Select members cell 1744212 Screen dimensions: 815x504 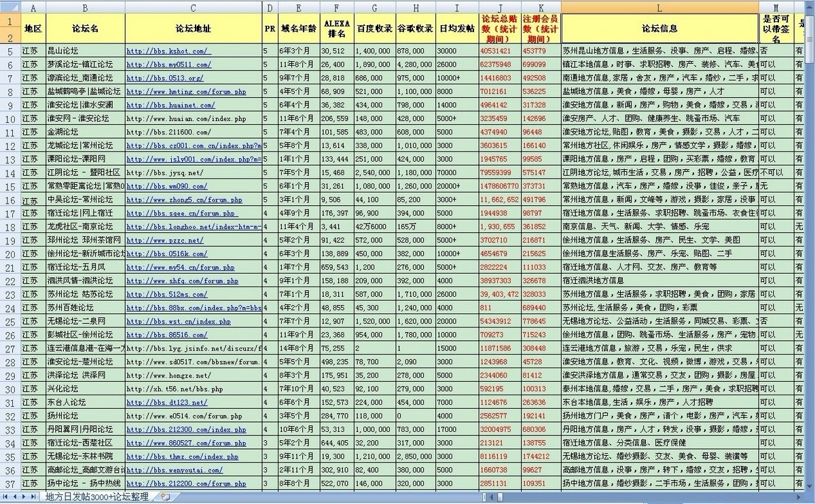tap(541, 456)
